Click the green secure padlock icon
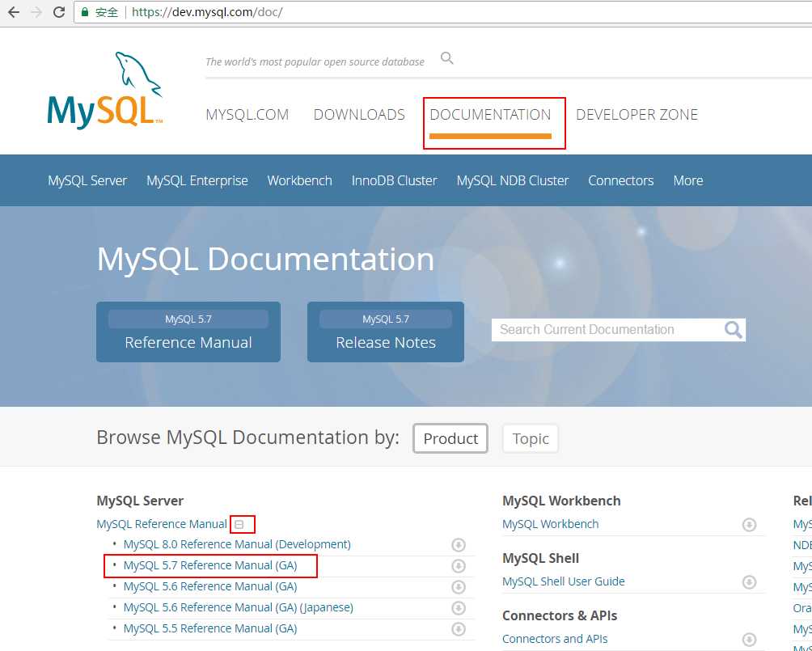 tap(86, 12)
